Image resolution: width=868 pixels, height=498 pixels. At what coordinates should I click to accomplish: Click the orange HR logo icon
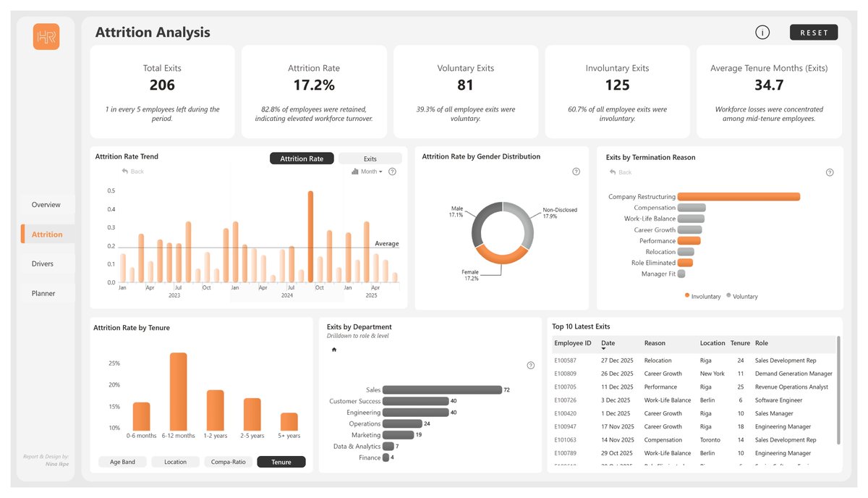pos(46,37)
